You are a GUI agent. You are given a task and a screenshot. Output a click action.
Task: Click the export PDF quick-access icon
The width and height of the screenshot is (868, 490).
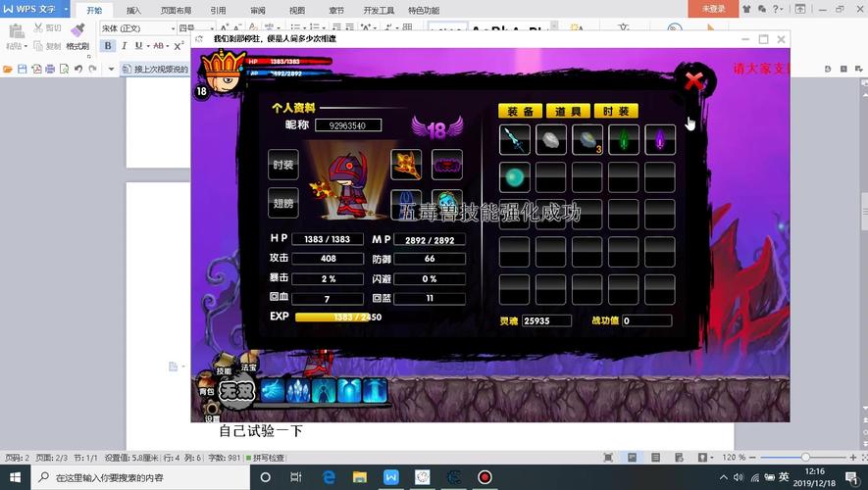pos(36,70)
